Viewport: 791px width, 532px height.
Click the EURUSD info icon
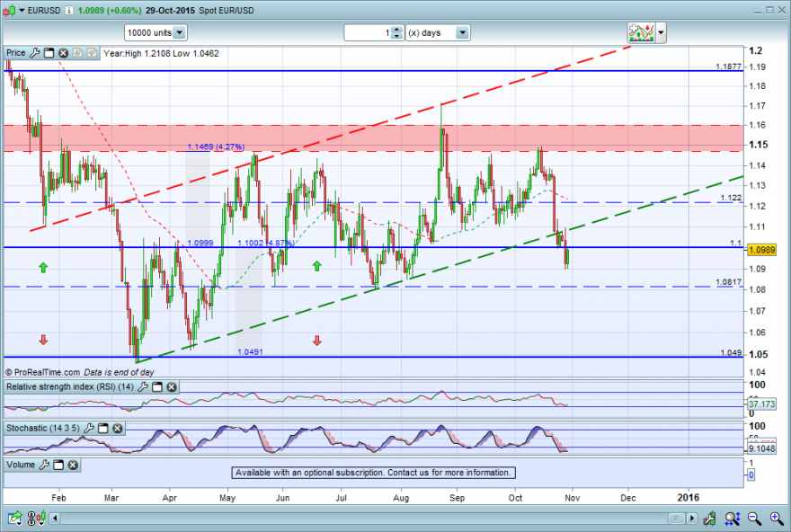(x=69, y=11)
